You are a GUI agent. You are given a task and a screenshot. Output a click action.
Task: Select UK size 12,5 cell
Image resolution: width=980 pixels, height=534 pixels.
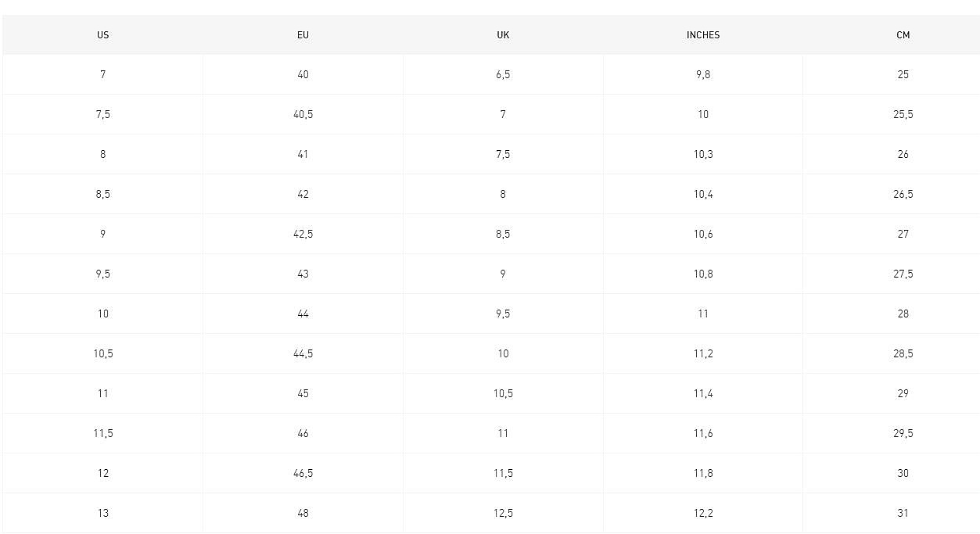click(503, 513)
